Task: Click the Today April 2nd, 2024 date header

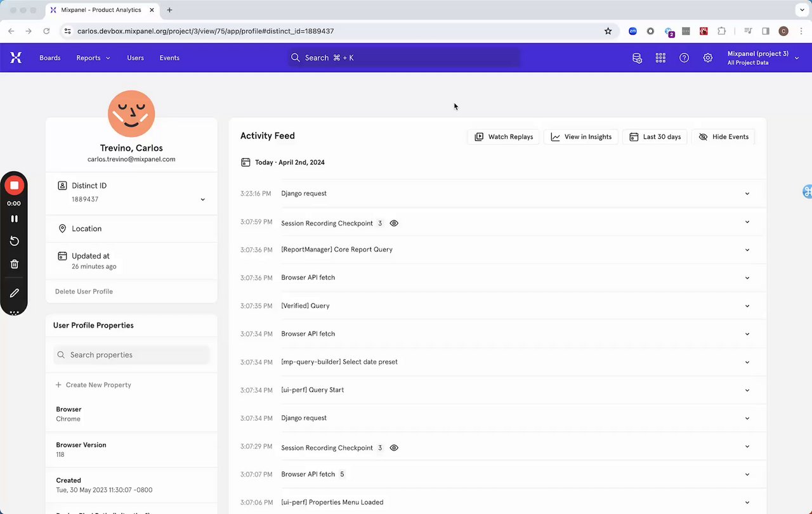Action: (x=283, y=162)
